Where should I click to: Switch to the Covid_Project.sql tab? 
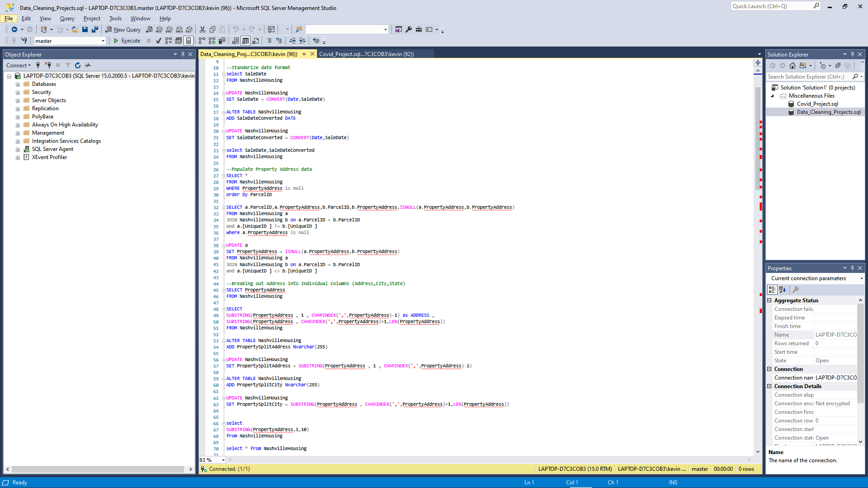coord(367,54)
